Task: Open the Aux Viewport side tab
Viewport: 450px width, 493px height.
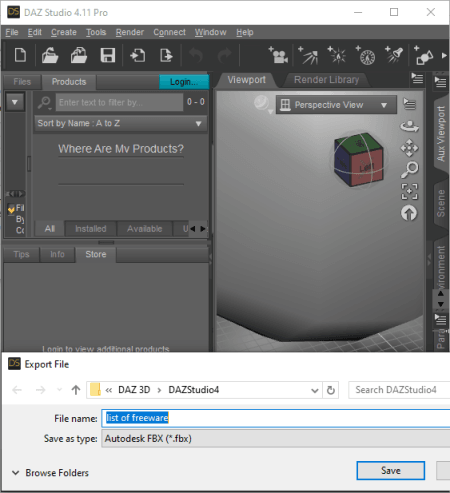Action: 441,134
